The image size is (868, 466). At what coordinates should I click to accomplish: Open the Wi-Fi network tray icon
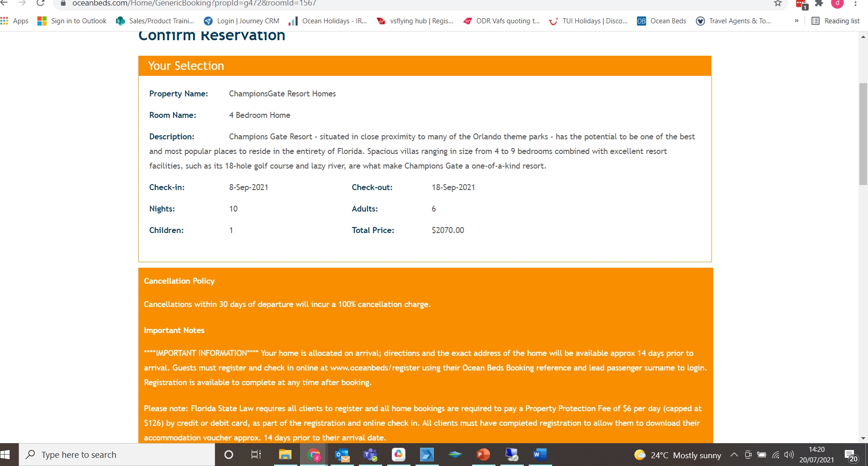tap(776, 455)
